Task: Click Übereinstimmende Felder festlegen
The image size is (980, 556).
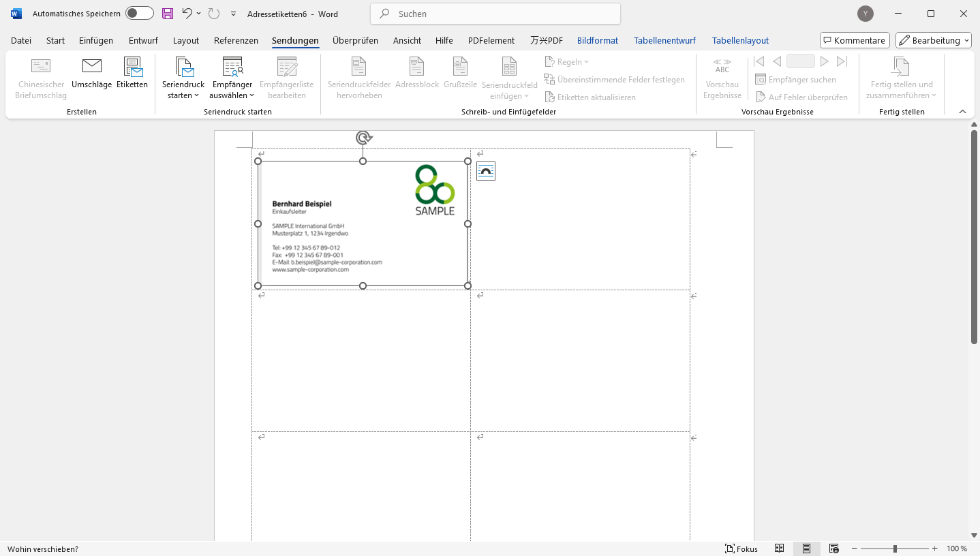Action: click(x=615, y=80)
